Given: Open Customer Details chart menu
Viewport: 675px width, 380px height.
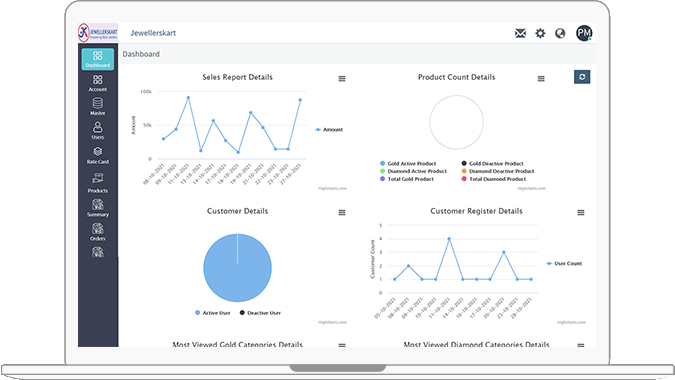Looking at the screenshot, I should 342,213.
